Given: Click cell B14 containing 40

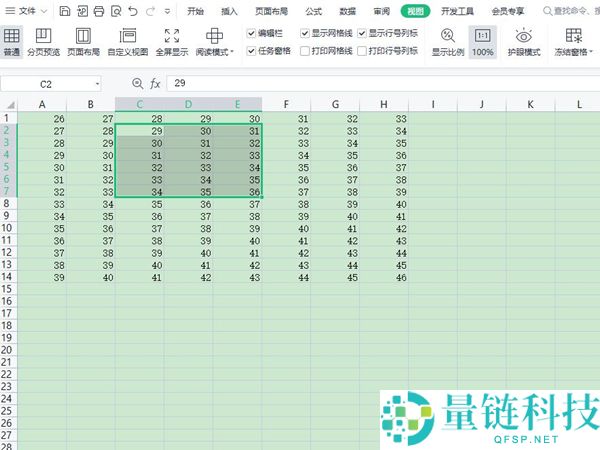Looking at the screenshot, I should [91, 277].
